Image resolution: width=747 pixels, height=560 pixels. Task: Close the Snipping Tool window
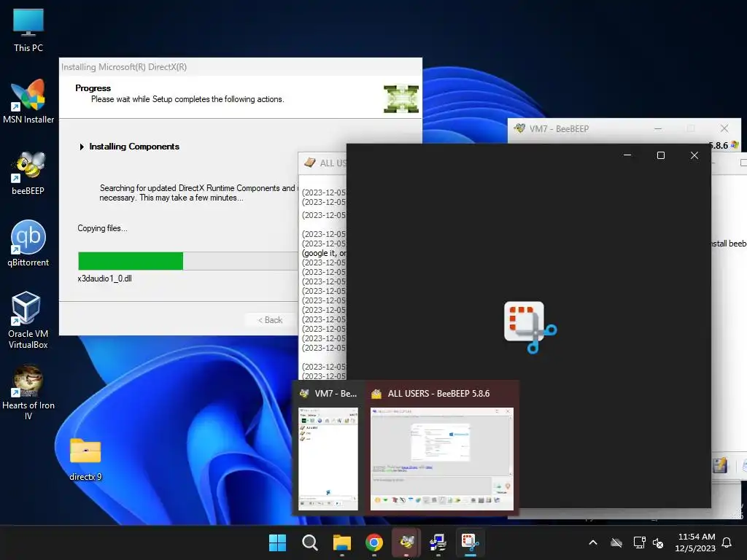click(694, 155)
